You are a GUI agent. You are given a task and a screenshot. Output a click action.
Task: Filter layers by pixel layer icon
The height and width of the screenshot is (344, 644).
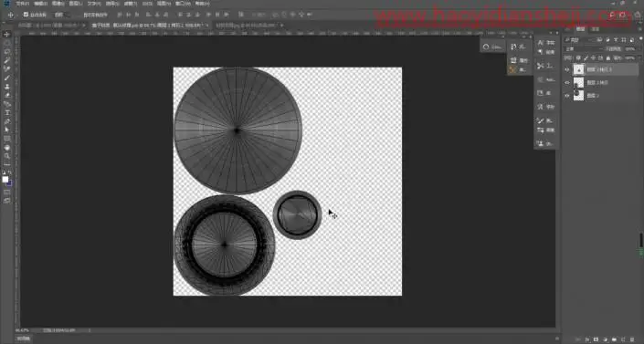599,40
